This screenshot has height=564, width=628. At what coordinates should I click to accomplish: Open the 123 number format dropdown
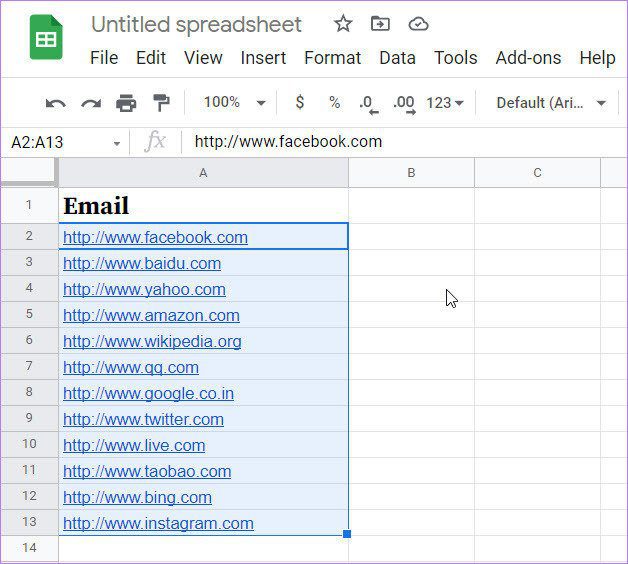445,103
